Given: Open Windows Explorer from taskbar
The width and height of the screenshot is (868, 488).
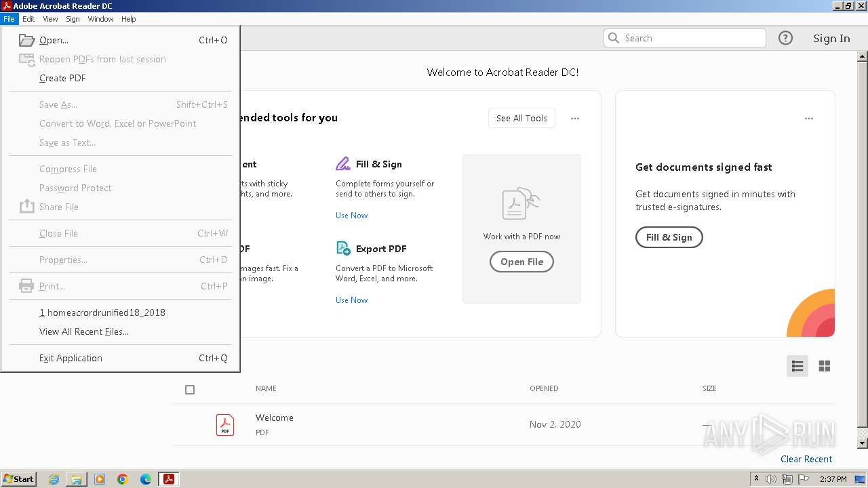Looking at the screenshot, I should [x=77, y=479].
